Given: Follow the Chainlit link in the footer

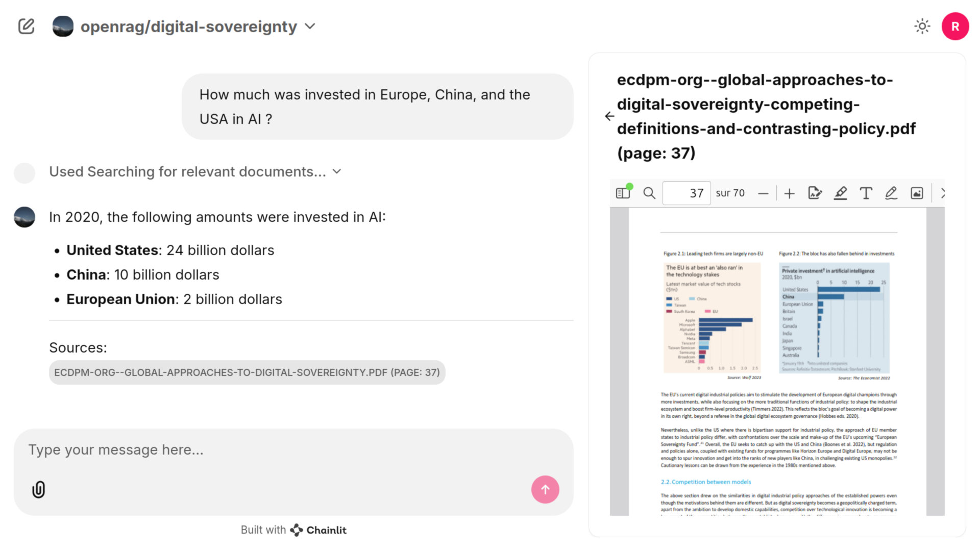Looking at the screenshot, I should point(318,530).
